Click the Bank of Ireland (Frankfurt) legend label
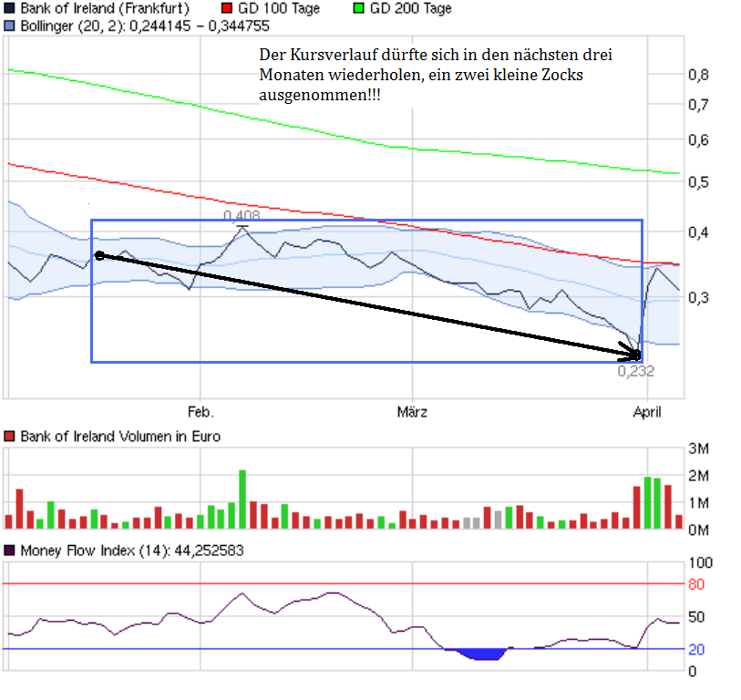 (x=105, y=8)
